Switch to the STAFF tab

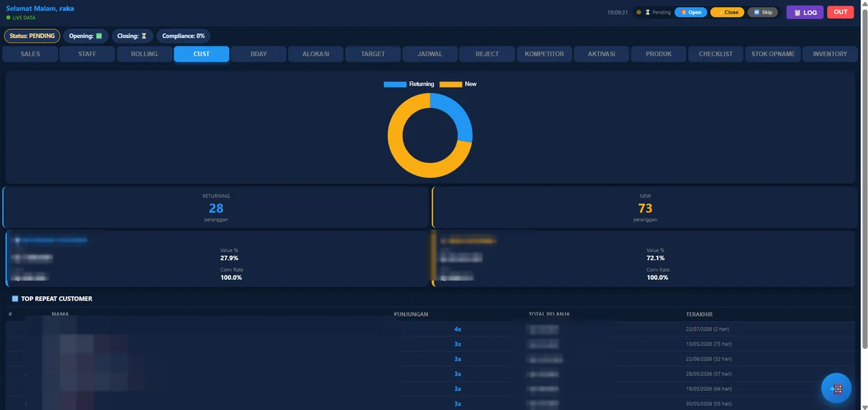point(87,54)
